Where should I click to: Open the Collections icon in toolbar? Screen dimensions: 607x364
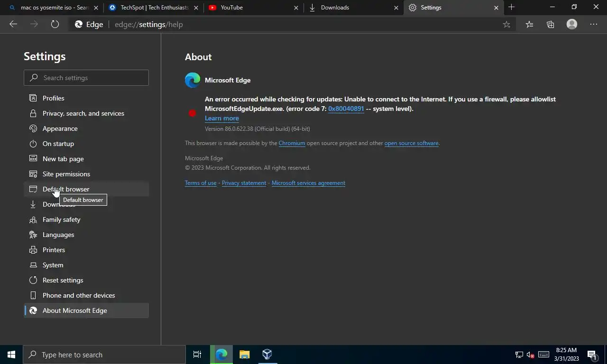[550, 24]
